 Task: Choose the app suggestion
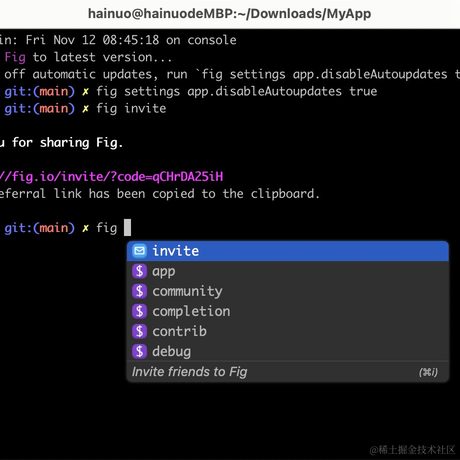coord(288,271)
